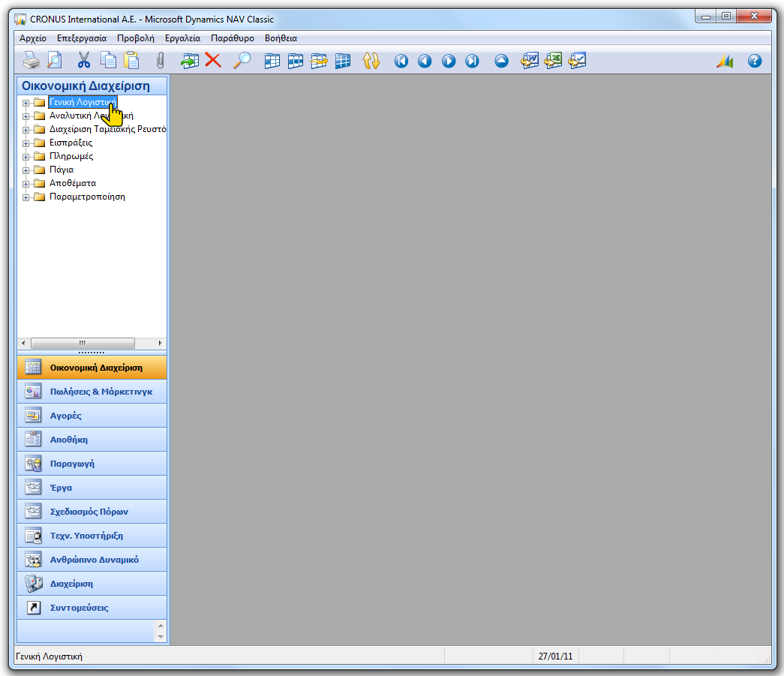Click the tree scrollbar left arrow
The height and width of the screenshot is (676, 784).
(23, 343)
